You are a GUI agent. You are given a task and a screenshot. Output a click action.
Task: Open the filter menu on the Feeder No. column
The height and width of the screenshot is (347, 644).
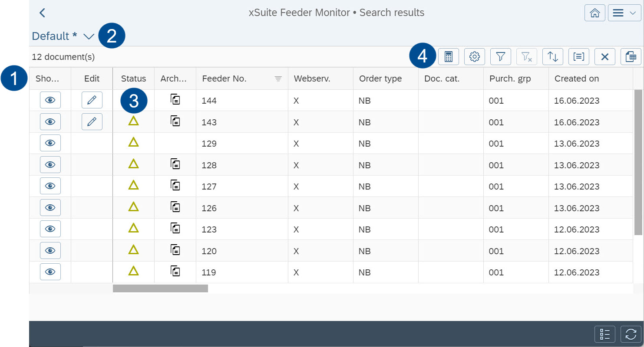pyautogui.click(x=278, y=79)
